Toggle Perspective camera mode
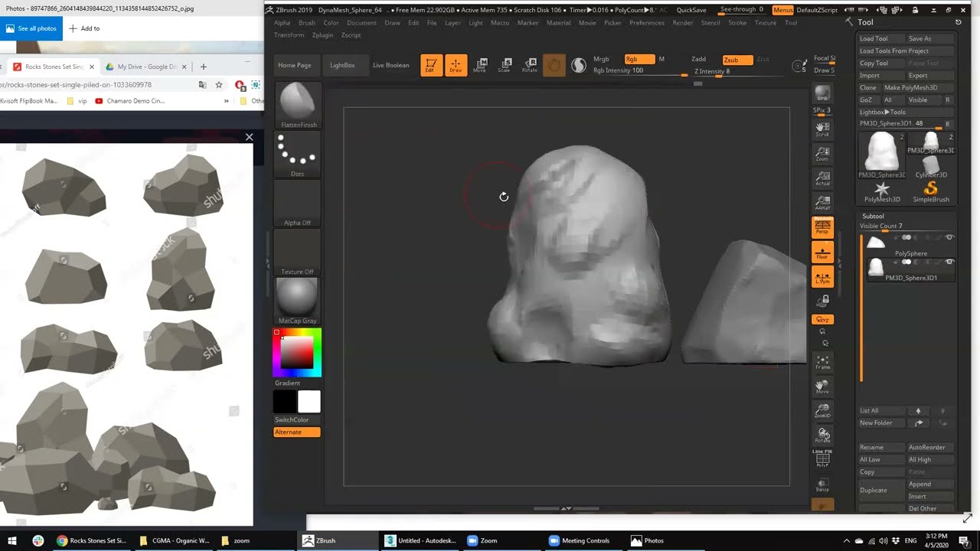This screenshot has height=551, width=980. [x=822, y=227]
